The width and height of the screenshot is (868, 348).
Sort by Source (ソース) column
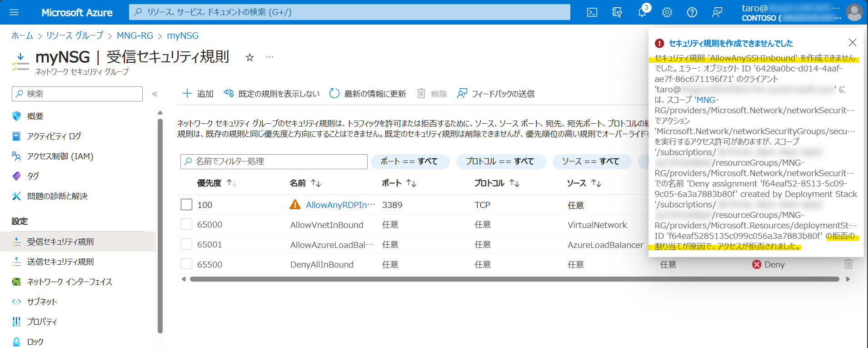(x=584, y=183)
